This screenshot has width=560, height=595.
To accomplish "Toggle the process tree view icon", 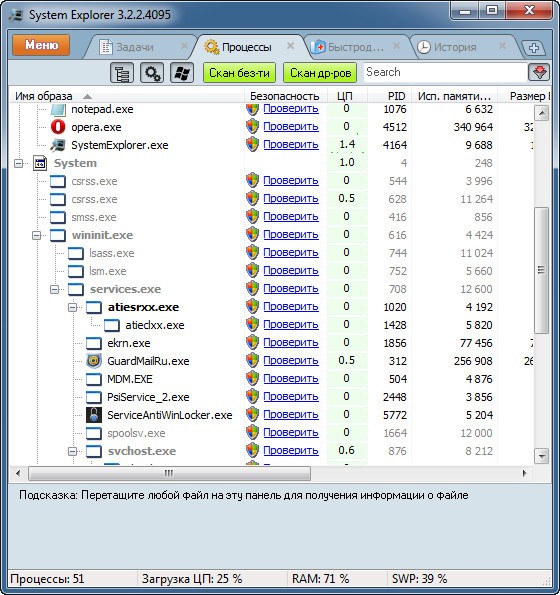I will point(122,72).
